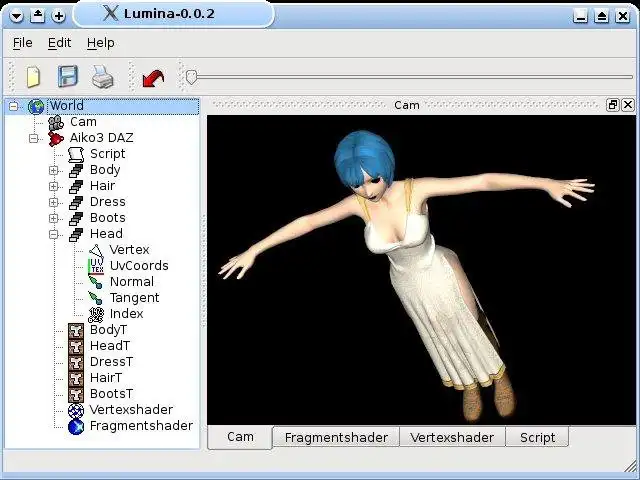The height and width of the screenshot is (480, 640).
Task: Click the blue Fragmentshader sphere icon
Action: pyautogui.click(x=76, y=427)
